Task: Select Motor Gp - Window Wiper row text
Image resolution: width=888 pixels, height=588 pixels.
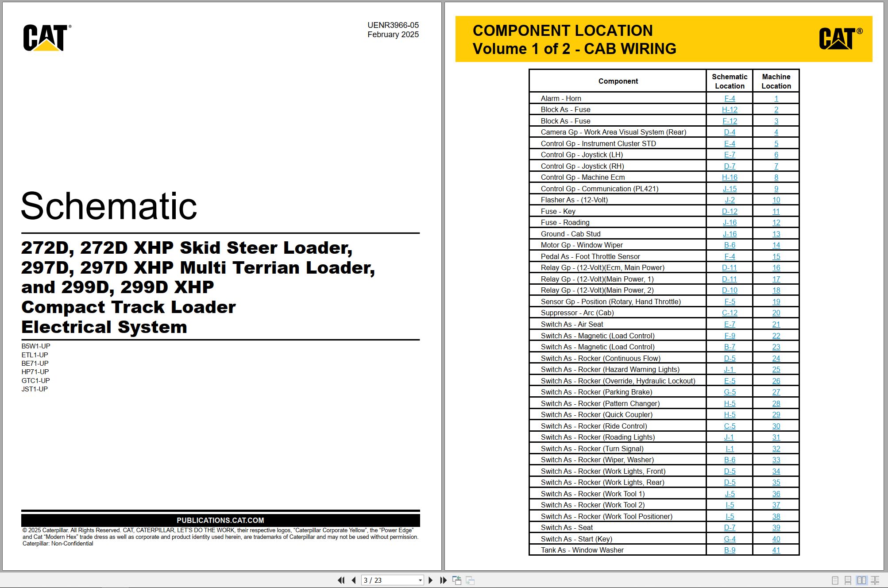Action: pos(582,245)
